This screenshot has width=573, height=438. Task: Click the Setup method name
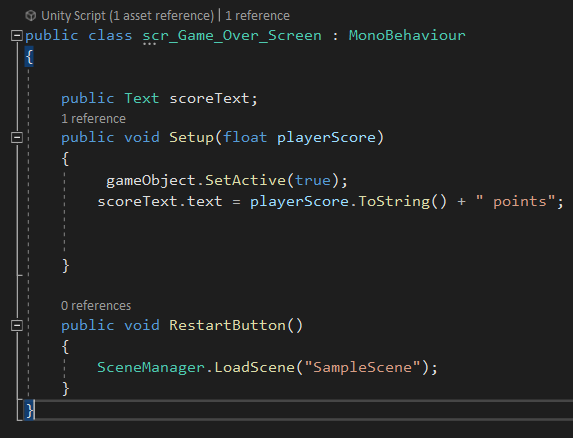pos(191,138)
